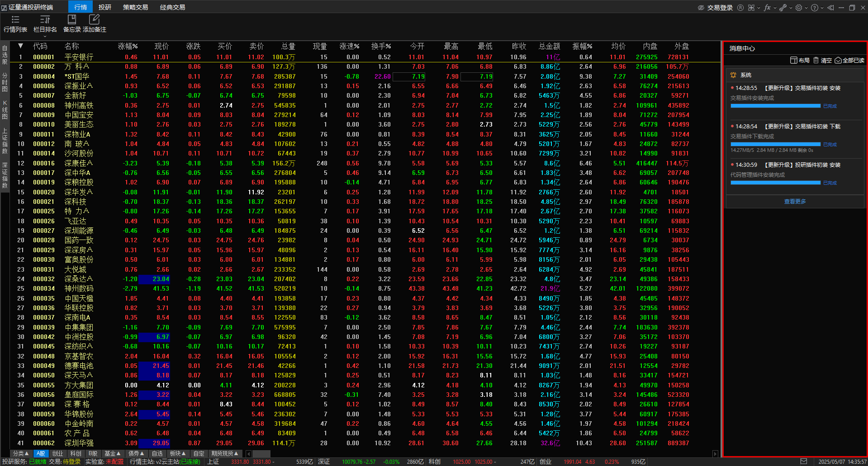The height and width of the screenshot is (466, 868).
Task: Open the message envelope icon in status bar
Action: [803, 461]
